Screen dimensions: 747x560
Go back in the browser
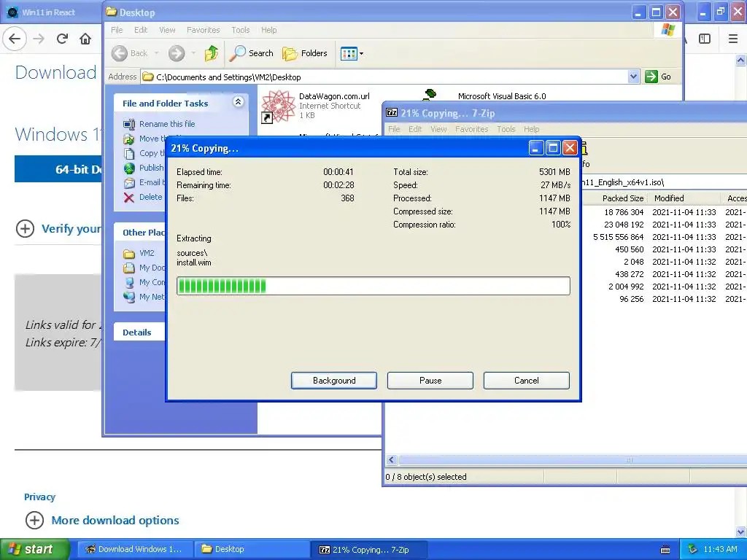point(15,39)
